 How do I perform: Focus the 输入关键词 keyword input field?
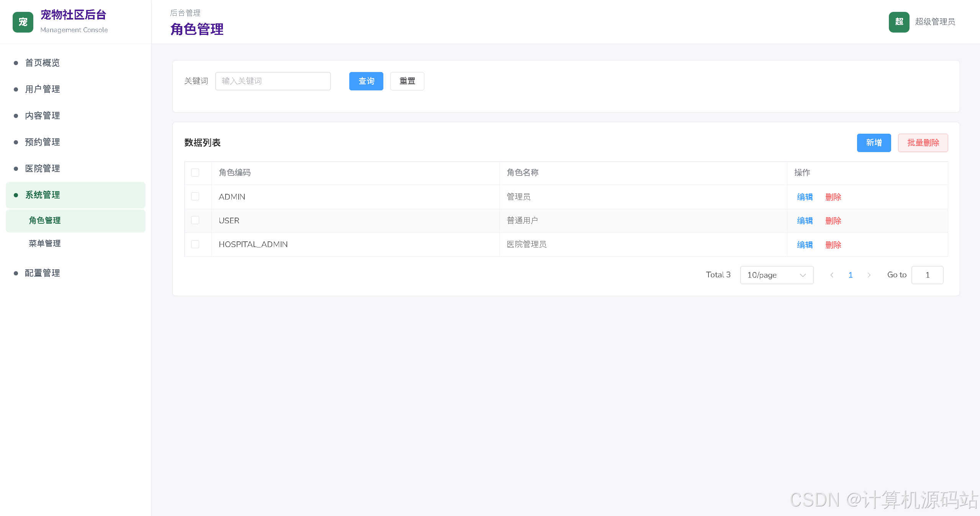(273, 81)
